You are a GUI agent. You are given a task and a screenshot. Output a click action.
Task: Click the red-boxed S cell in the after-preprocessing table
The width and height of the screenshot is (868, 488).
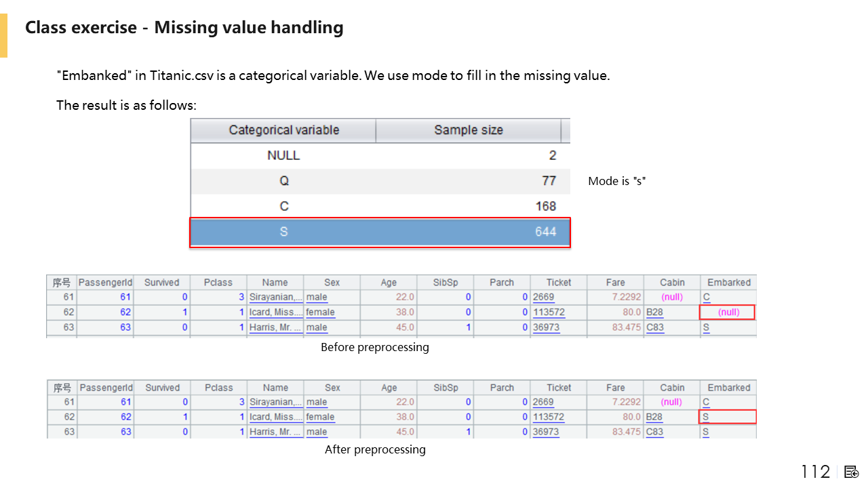point(728,417)
